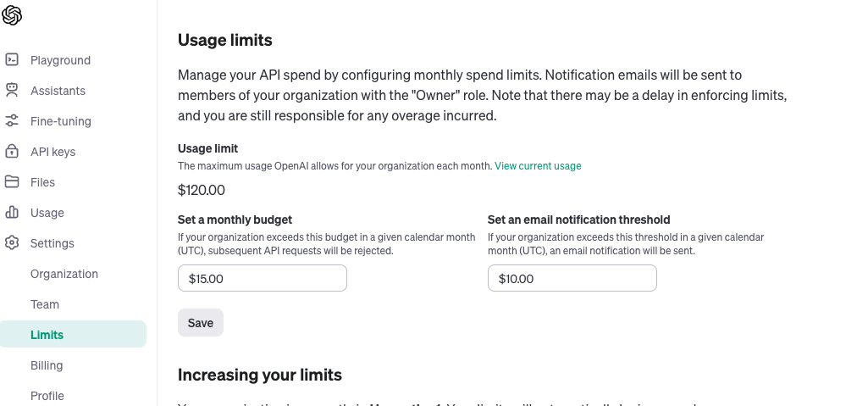Open the Playground page
The height and width of the screenshot is (406, 868).
coord(60,60)
